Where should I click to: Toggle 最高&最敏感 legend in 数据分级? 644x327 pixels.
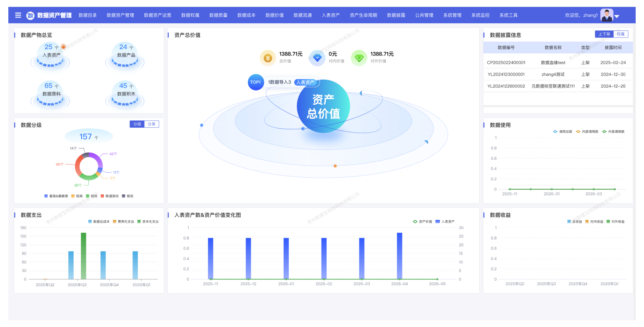click(x=56, y=196)
